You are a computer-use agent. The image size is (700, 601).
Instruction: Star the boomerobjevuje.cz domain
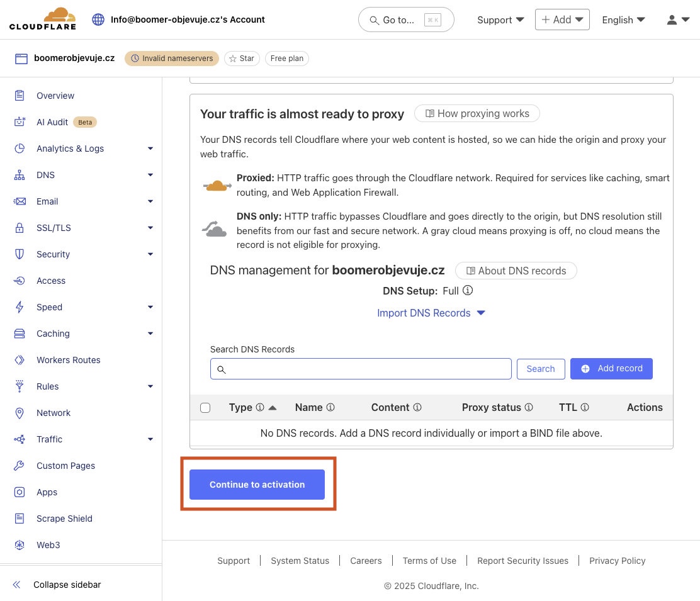[x=242, y=59]
